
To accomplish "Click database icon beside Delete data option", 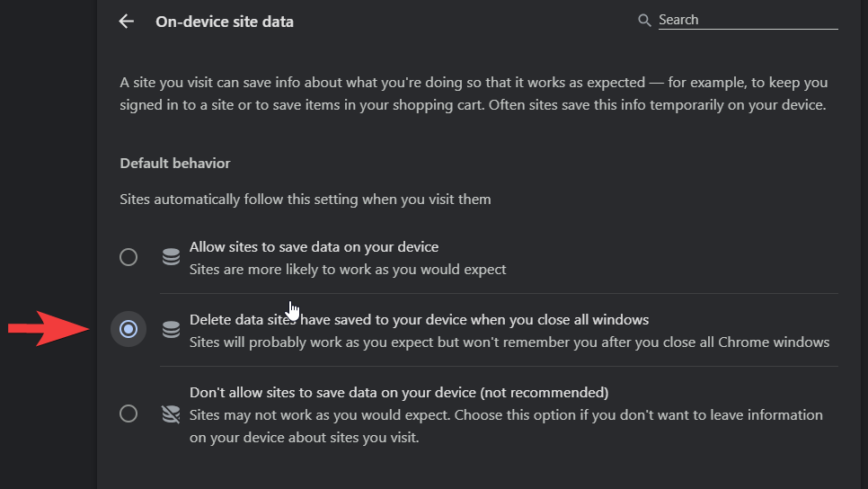I will 171,330.
